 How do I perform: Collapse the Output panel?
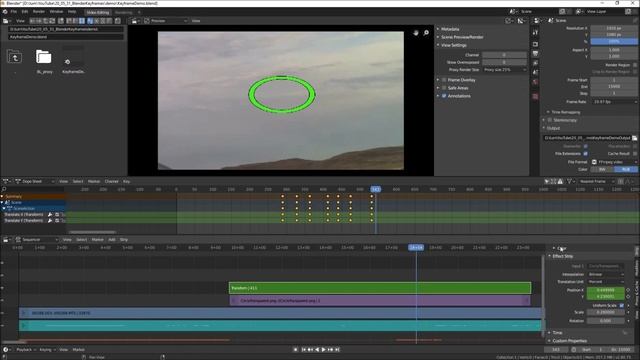pyautogui.click(x=553, y=128)
